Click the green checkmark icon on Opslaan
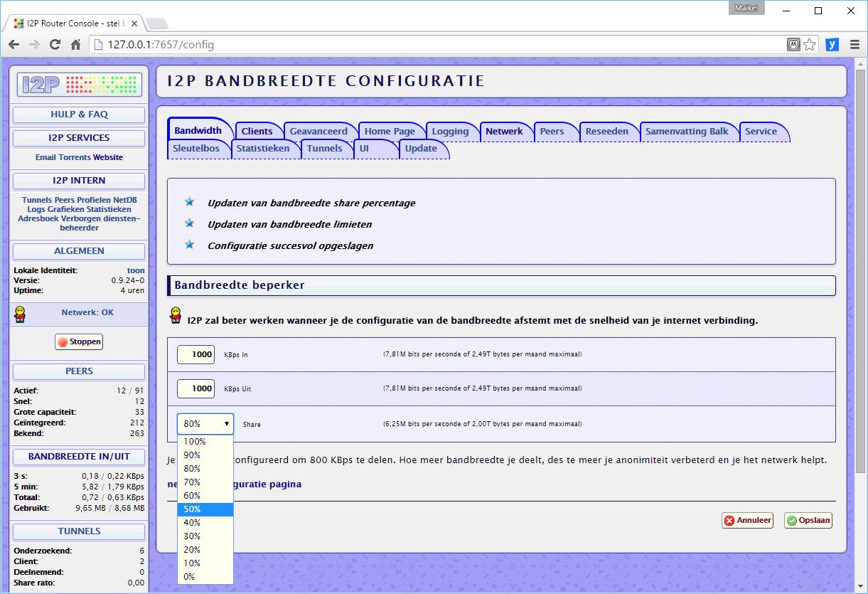868x594 pixels. coord(791,520)
